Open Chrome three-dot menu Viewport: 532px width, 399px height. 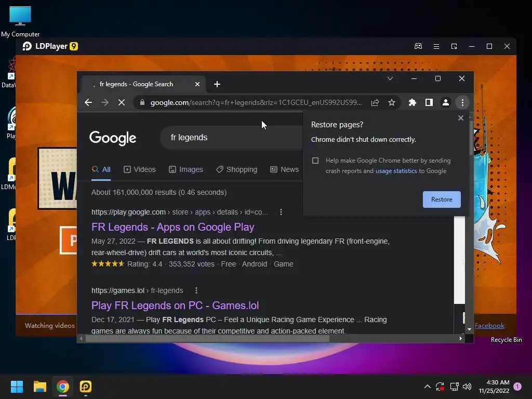coord(462,102)
